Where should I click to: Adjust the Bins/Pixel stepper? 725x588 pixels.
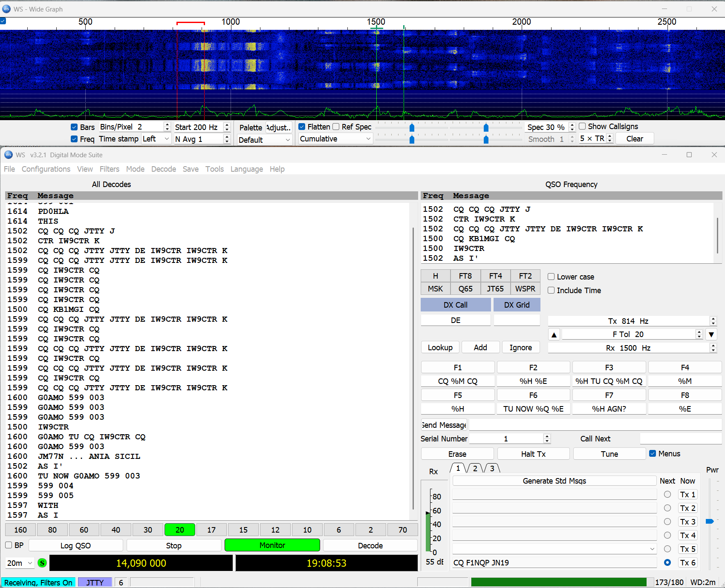167,127
